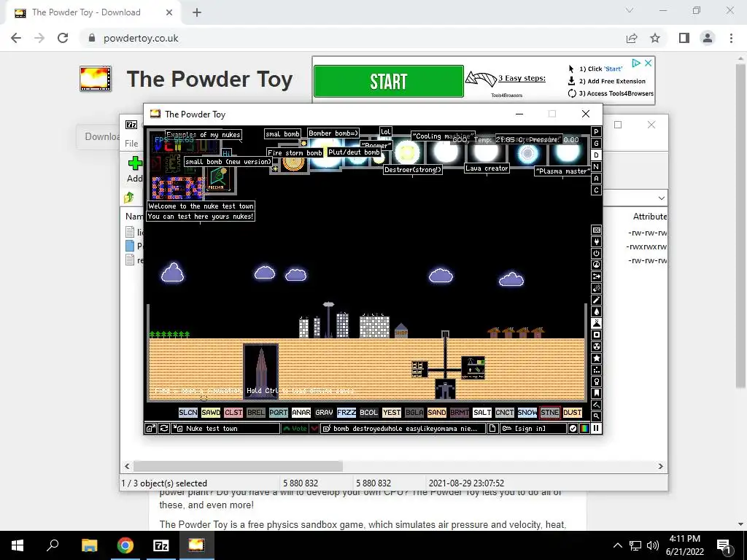Open Chrome tab search chevron
Screen dimensions: 747x560
click(x=630, y=10)
